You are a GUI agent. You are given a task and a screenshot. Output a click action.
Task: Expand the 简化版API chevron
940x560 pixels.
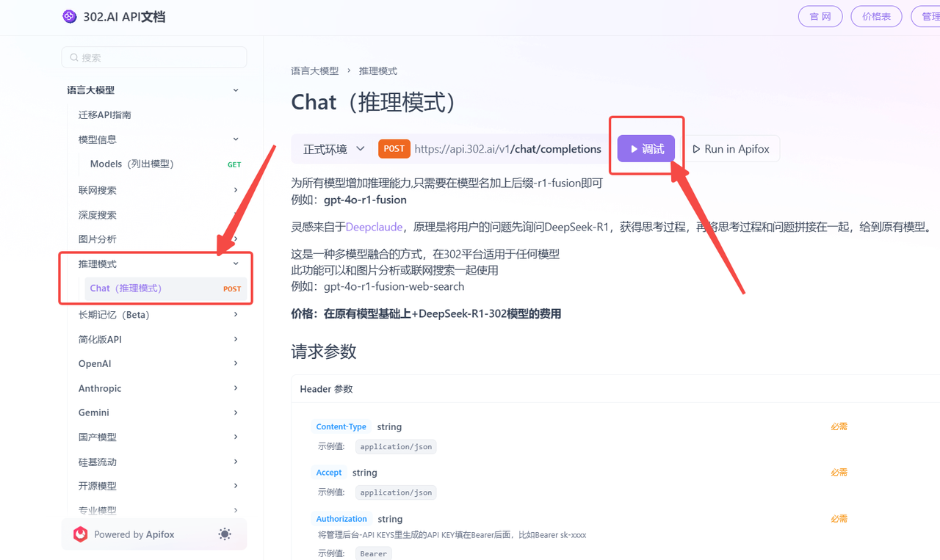pos(236,339)
